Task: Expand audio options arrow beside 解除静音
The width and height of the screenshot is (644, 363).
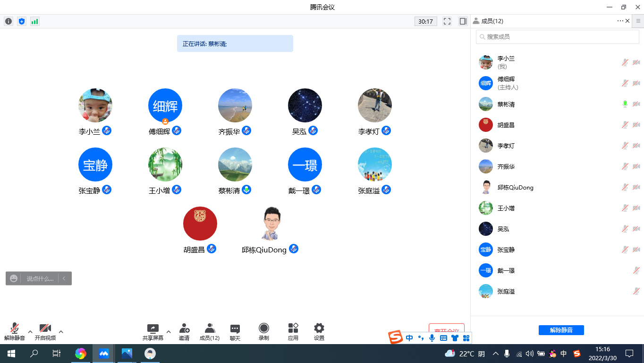Action: 30,331
